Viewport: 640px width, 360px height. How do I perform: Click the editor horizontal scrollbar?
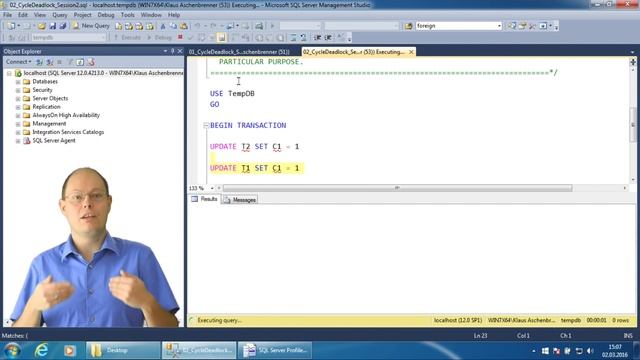(x=397, y=188)
